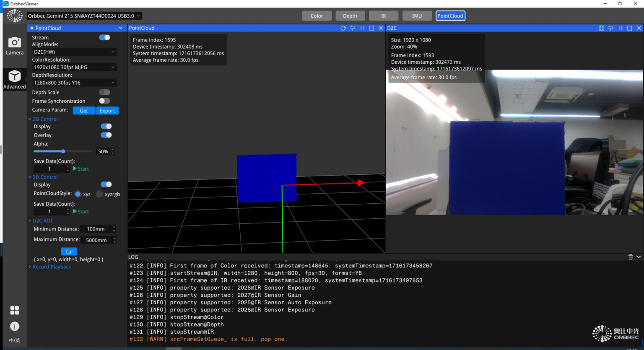
Task: Switch to the IMU tab
Action: coord(417,16)
